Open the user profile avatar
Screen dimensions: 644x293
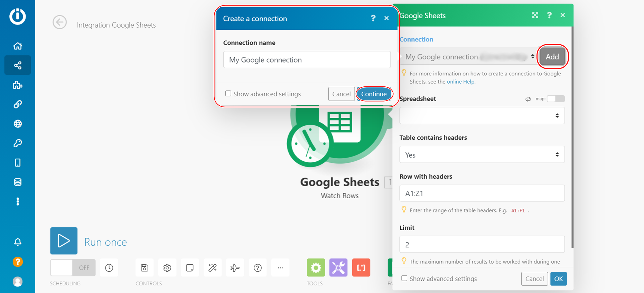[18, 282]
